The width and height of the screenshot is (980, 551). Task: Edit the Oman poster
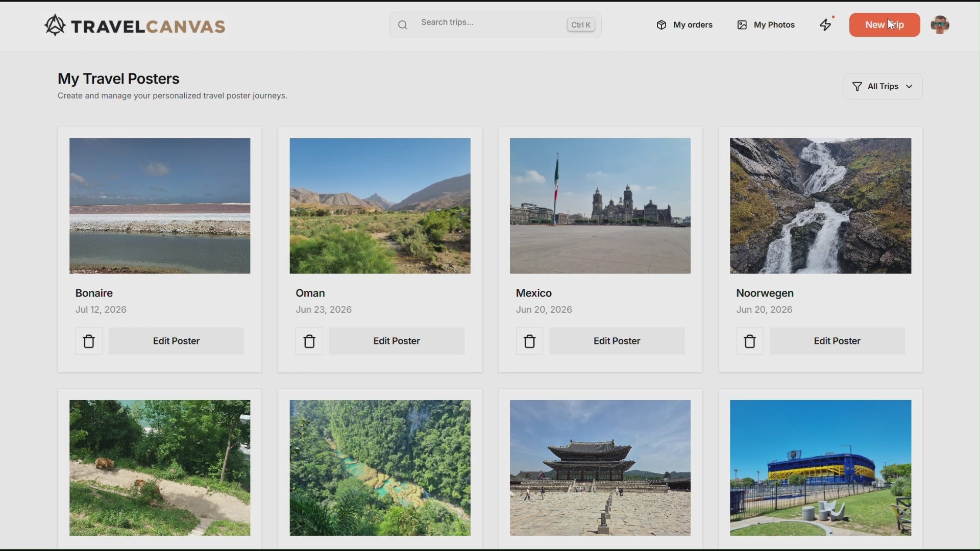click(x=397, y=341)
